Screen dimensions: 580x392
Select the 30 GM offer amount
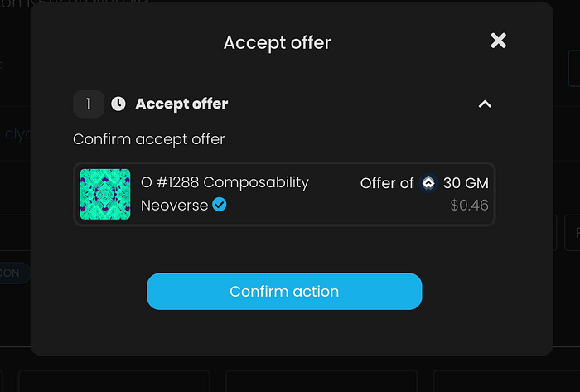466,183
